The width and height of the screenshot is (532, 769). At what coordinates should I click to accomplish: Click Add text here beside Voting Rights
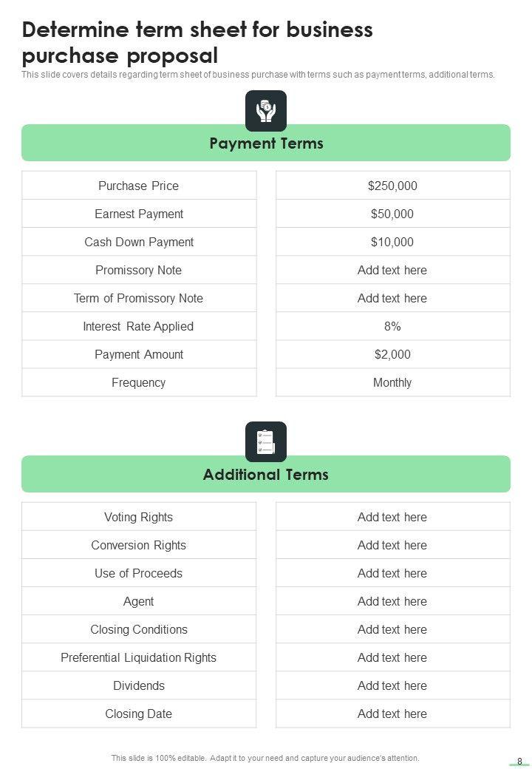point(392,517)
